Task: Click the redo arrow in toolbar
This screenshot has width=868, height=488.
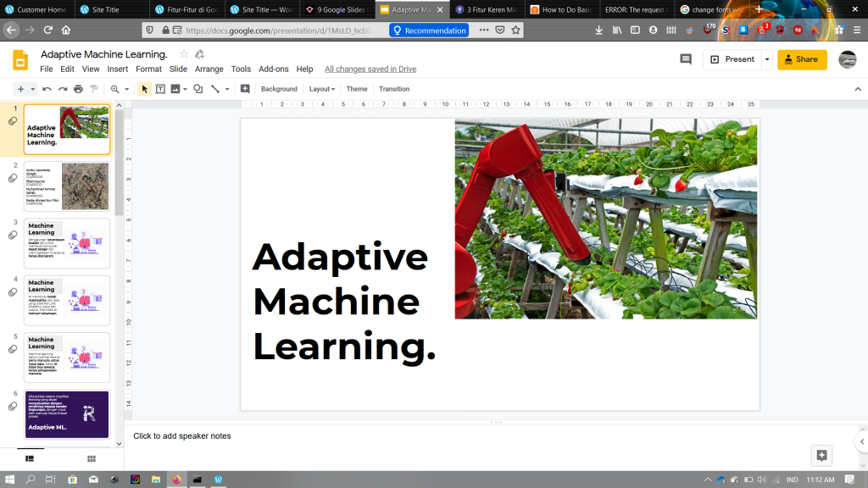Action: (x=62, y=89)
